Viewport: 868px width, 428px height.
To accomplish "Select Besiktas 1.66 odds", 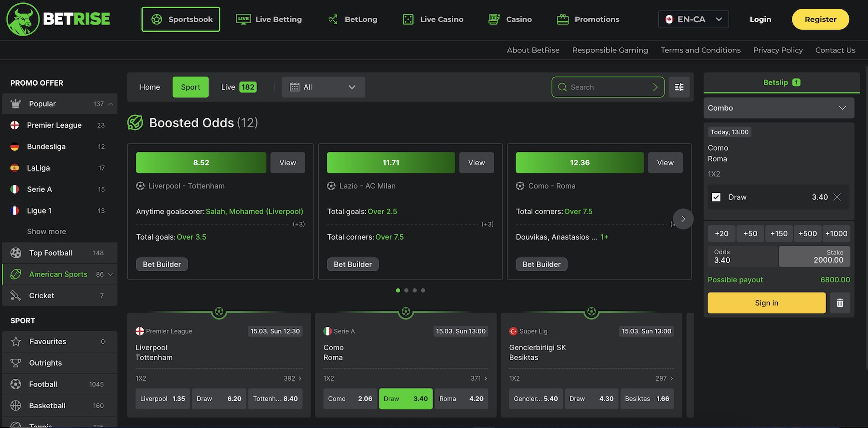I will 647,399.
